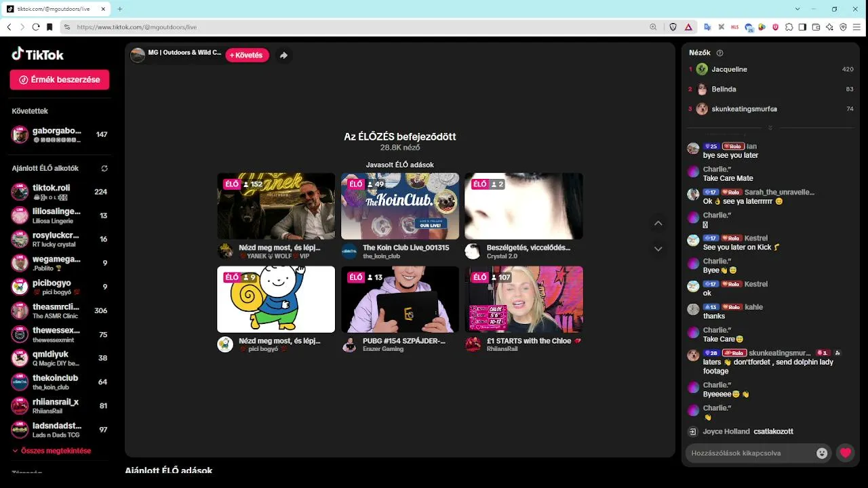Send a heart like to the stream
868x488 pixels.
[845, 453]
